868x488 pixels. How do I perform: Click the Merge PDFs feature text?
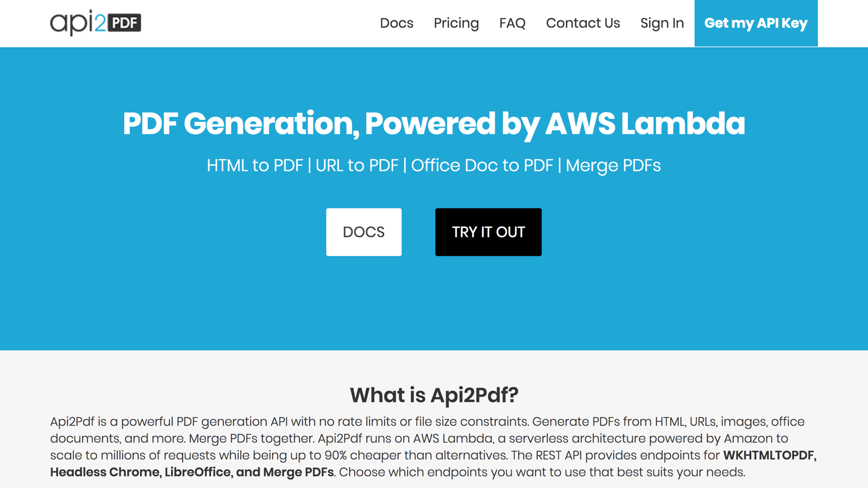click(x=613, y=165)
